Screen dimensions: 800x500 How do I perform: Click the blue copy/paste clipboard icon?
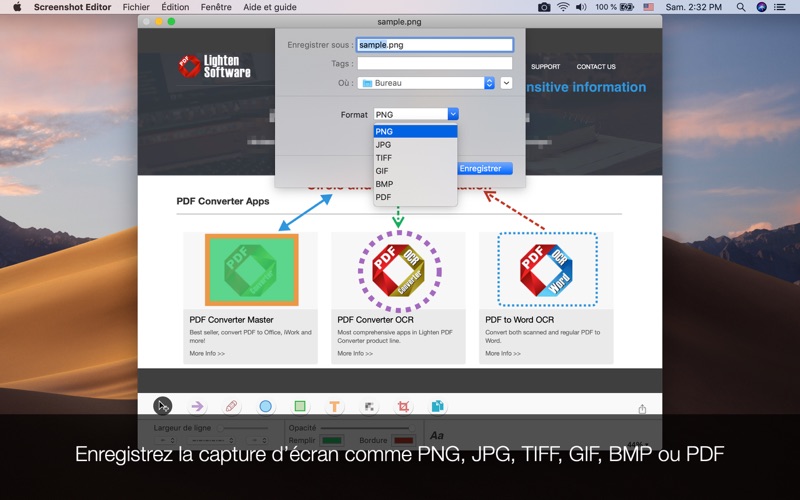437,406
